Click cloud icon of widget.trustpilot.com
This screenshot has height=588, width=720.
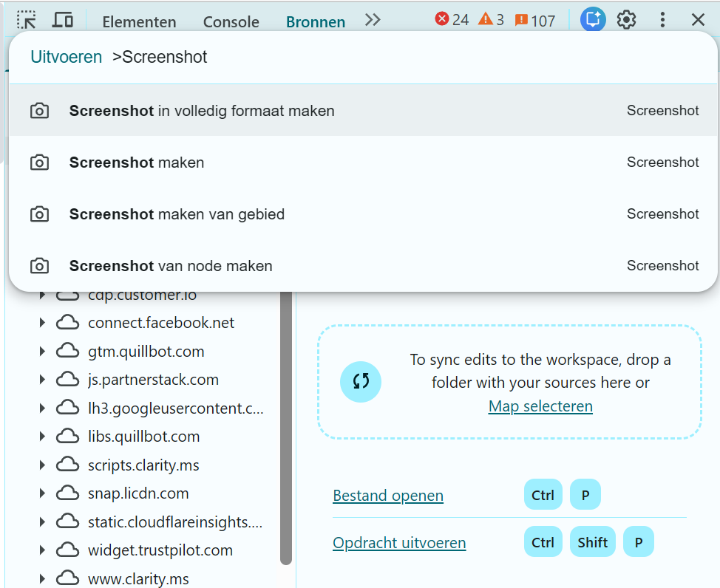click(67, 550)
